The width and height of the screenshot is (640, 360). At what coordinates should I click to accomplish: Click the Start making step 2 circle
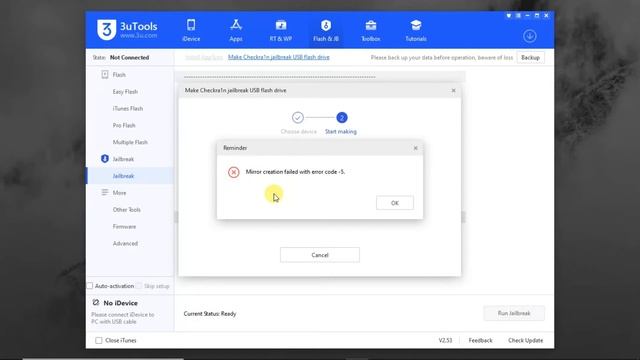[x=342, y=118]
